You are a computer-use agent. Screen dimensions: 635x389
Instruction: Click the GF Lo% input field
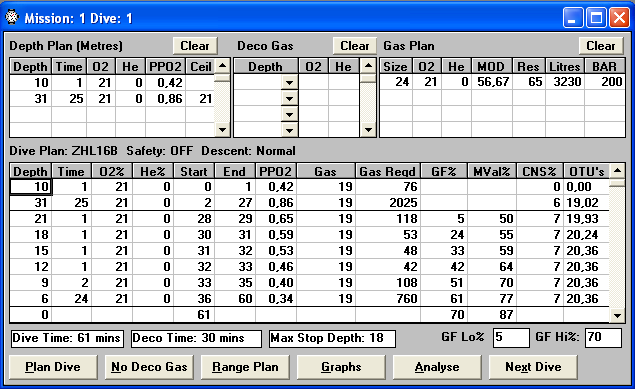(511, 338)
